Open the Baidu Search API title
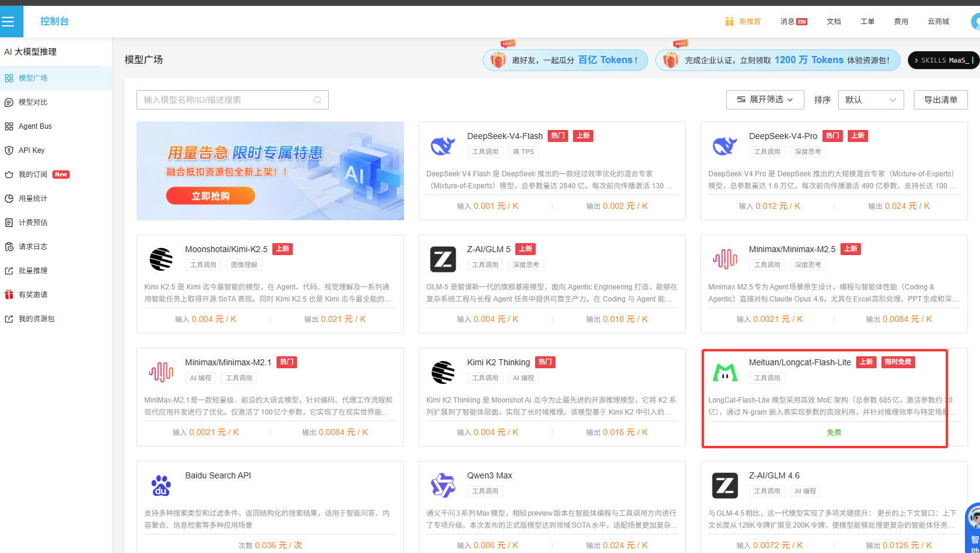 pos(218,475)
